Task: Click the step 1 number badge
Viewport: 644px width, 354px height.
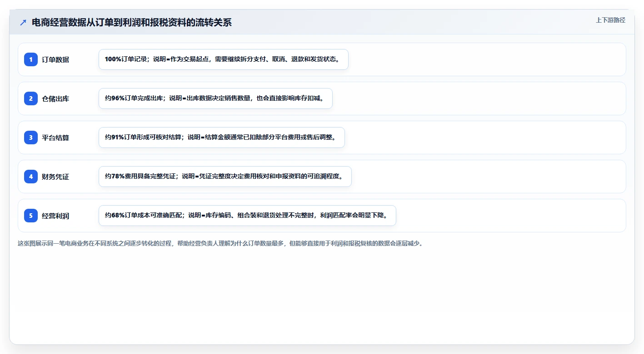Action: 31,59
